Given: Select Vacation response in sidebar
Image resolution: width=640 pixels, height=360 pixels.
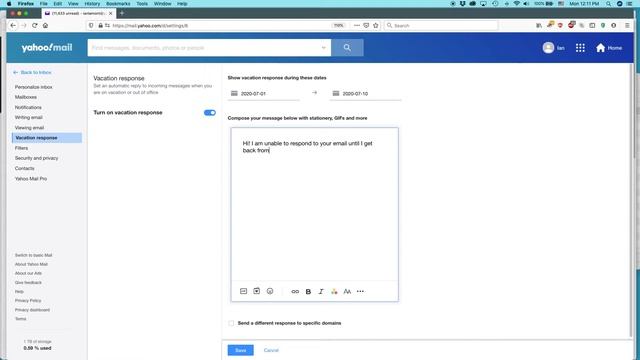Looking at the screenshot, I should click(47, 138).
